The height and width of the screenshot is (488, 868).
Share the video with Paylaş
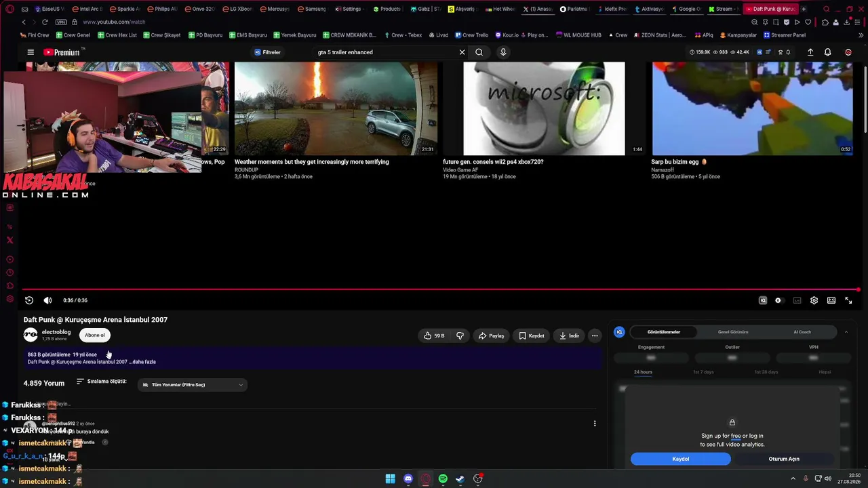point(492,335)
